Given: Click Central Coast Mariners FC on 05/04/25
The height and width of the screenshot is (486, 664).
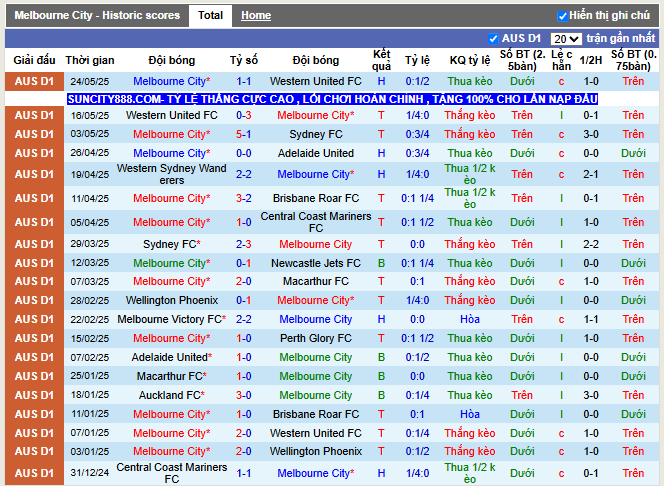Looking at the screenshot, I should (x=315, y=222).
